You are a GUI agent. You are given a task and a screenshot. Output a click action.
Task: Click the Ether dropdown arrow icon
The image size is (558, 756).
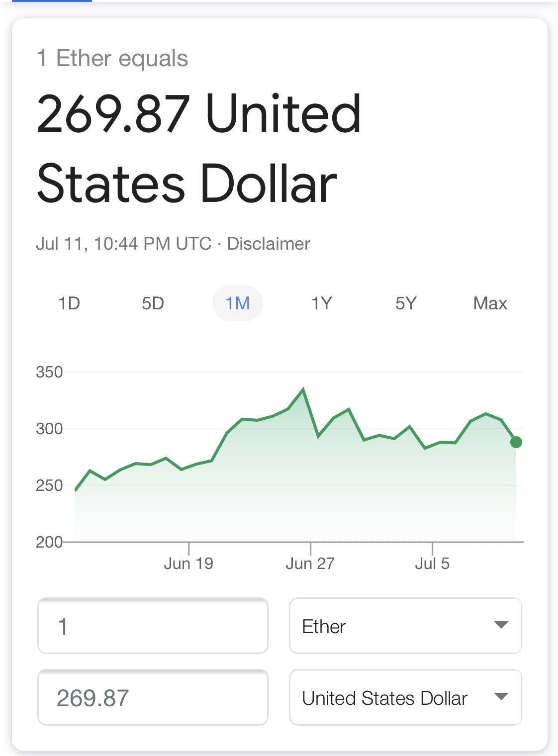click(501, 625)
